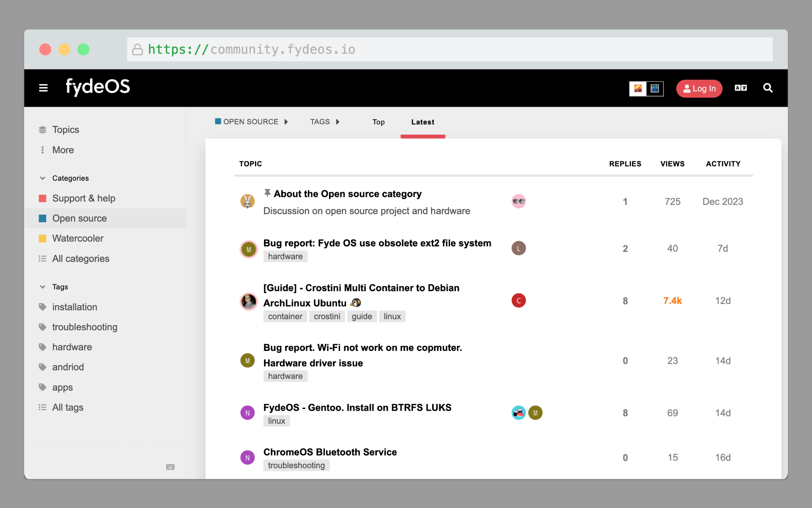Open the language translation switcher icon
The width and height of the screenshot is (812, 508).
coord(741,88)
